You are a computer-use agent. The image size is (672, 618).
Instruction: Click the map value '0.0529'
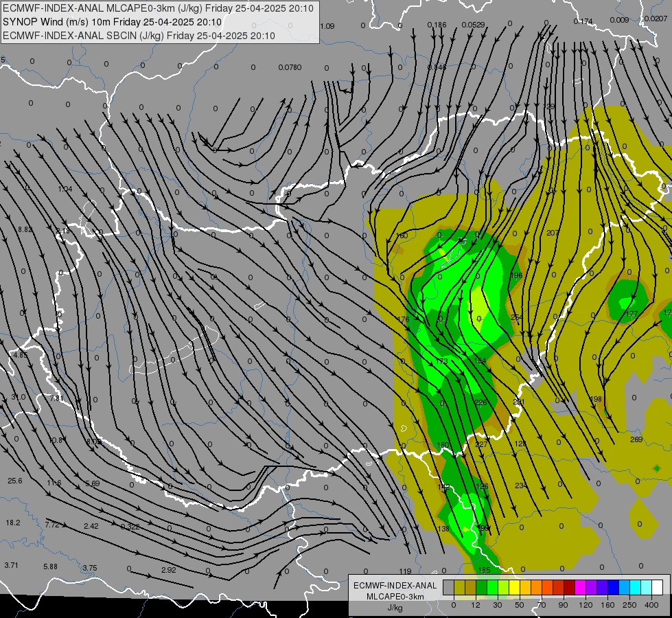click(x=473, y=25)
